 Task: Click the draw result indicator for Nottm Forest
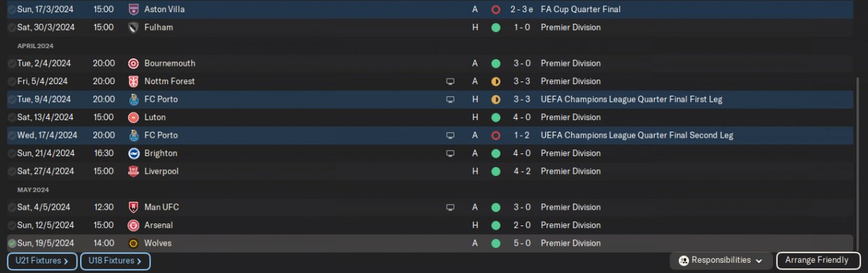[496, 81]
